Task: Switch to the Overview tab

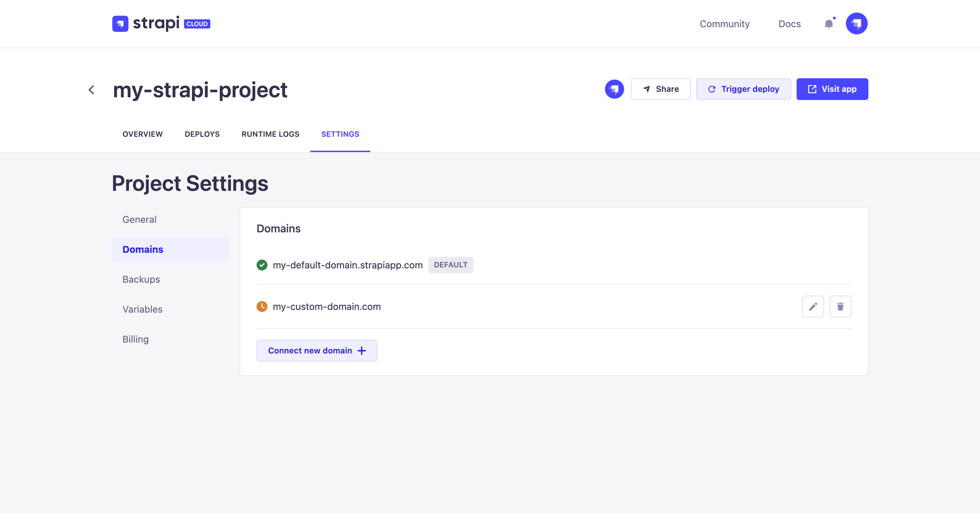Action: click(x=142, y=134)
